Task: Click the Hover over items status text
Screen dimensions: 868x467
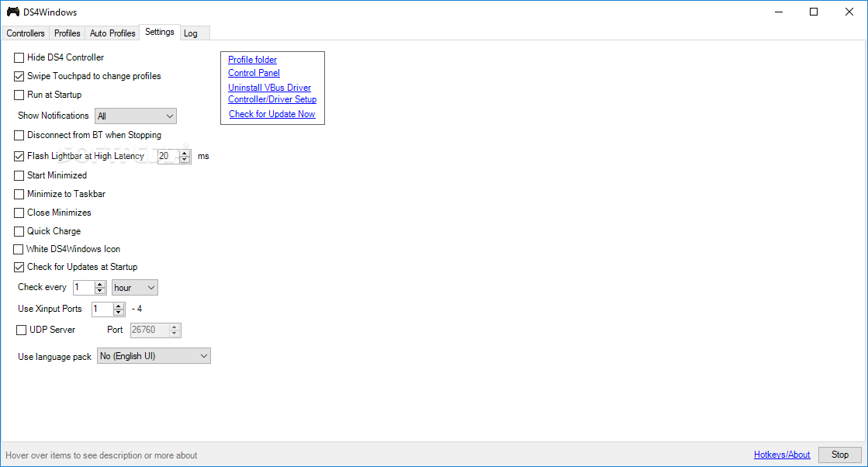Action: coord(102,455)
